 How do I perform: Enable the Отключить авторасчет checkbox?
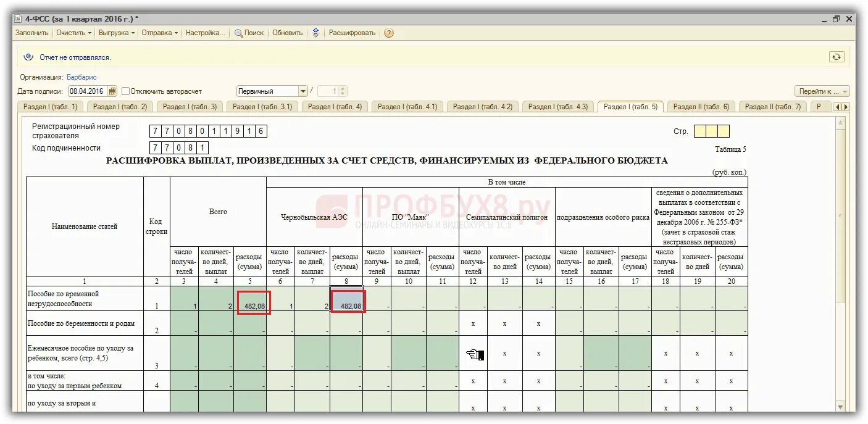click(125, 90)
